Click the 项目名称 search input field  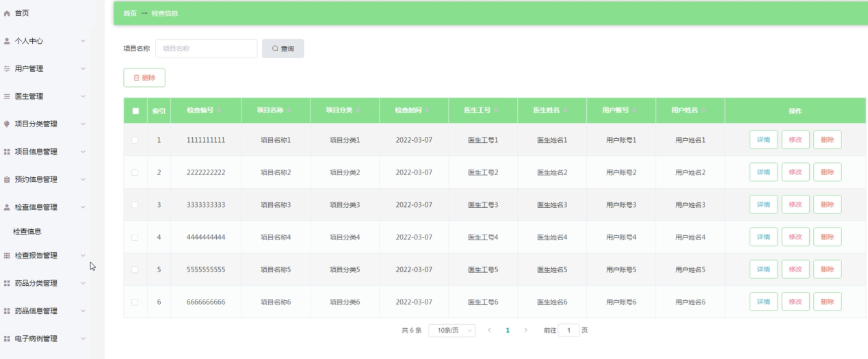[x=207, y=49]
